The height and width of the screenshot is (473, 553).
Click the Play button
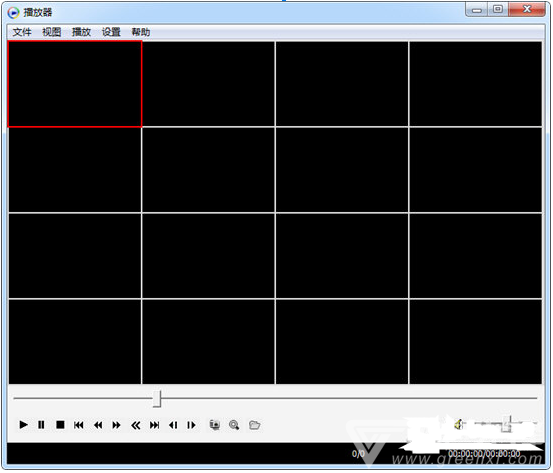click(23, 425)
